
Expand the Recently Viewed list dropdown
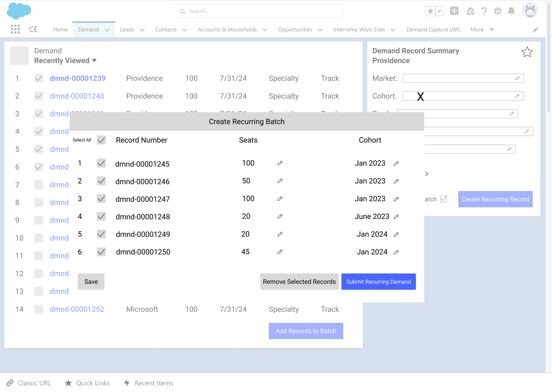click(94, 60)
